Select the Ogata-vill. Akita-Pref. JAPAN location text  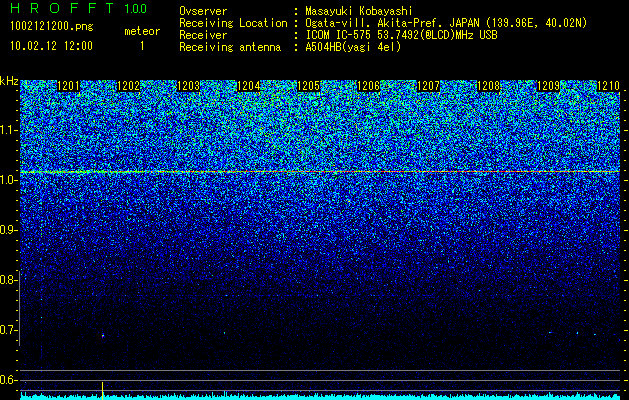446,23
